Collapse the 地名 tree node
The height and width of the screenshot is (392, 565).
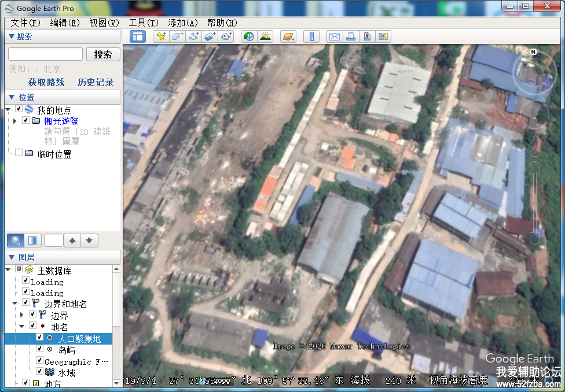click(22, 327)
